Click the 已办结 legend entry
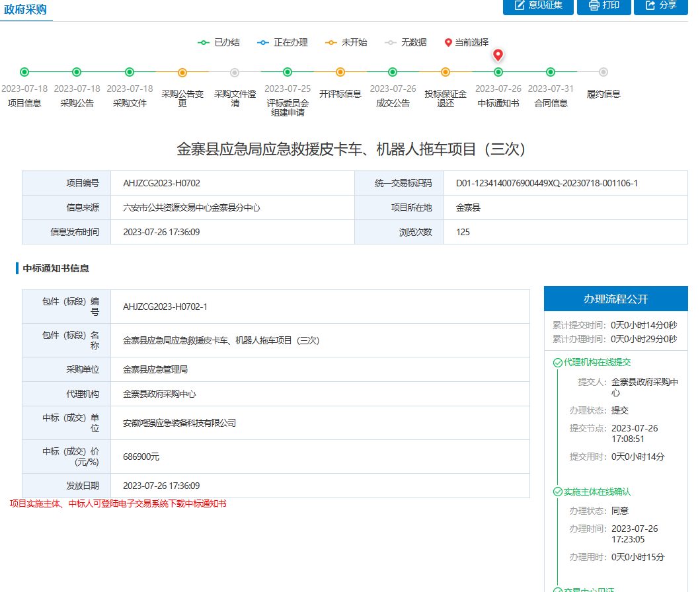The image size is (700, 592). point(219,42)
